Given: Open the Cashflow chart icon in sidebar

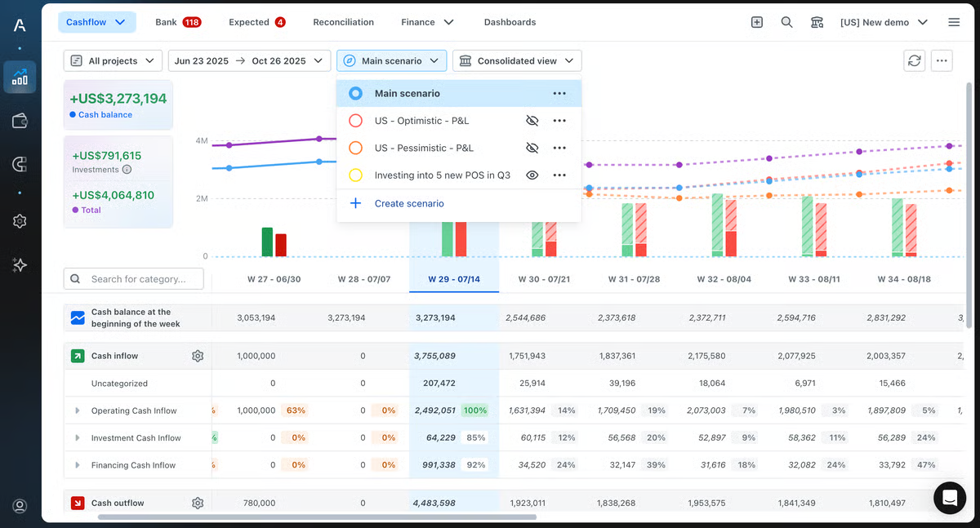Looking at the screenshot, I should click(x=20, y=78).
